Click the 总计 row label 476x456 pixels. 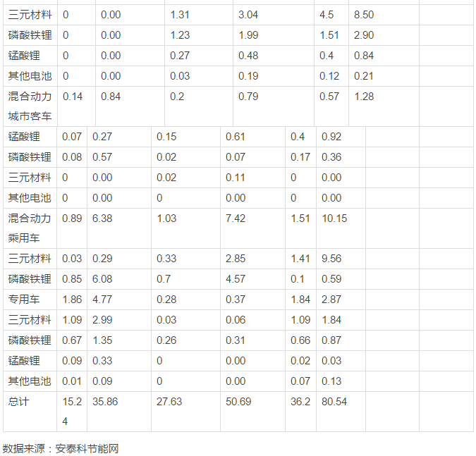pyautogui.click(x=19, y=402)
